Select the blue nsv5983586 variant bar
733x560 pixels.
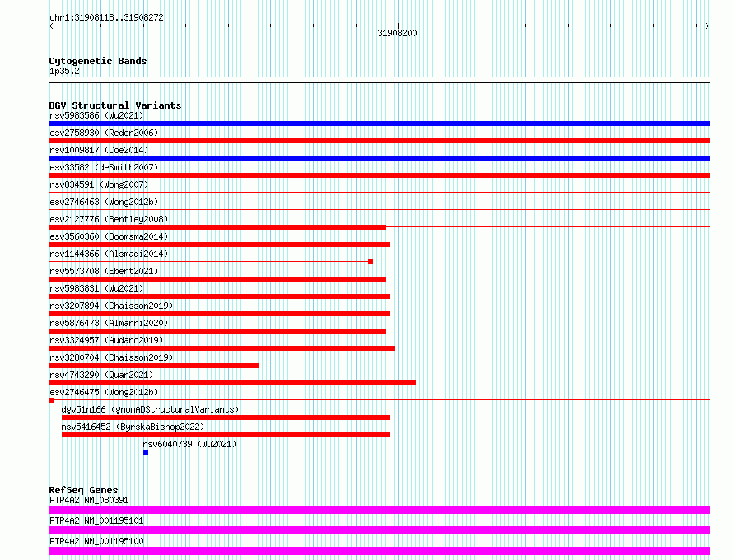pos(379,124)
